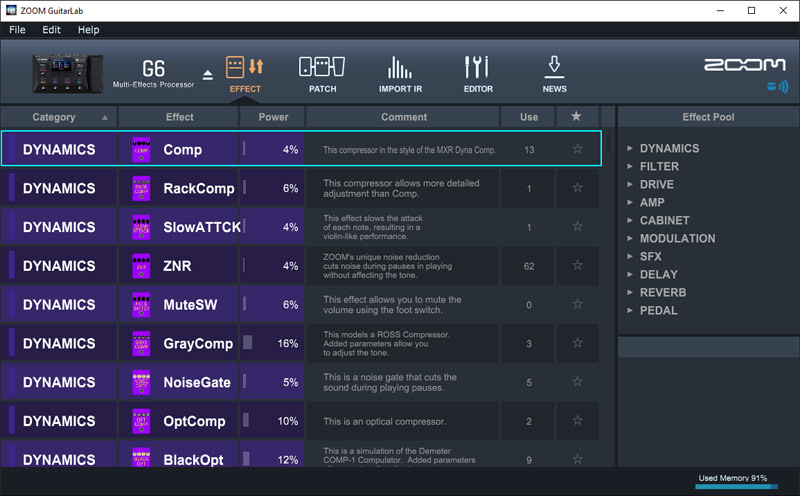800x496 pixels.
Task: Click the eject icon beside G6
Action: (x=208, y=75)
